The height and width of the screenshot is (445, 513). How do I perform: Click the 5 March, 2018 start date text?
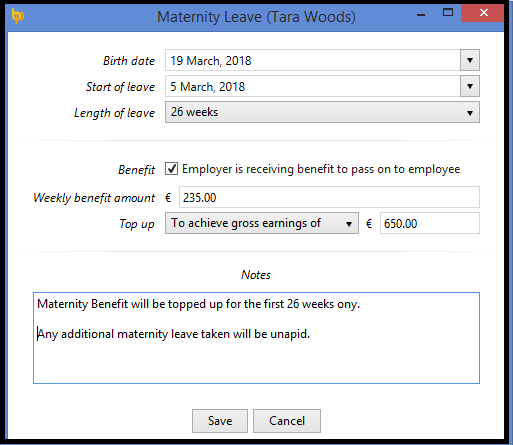coord(208,87)
